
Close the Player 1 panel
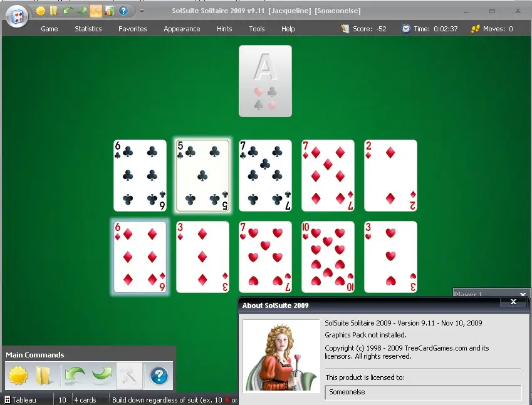pos(523,294)
